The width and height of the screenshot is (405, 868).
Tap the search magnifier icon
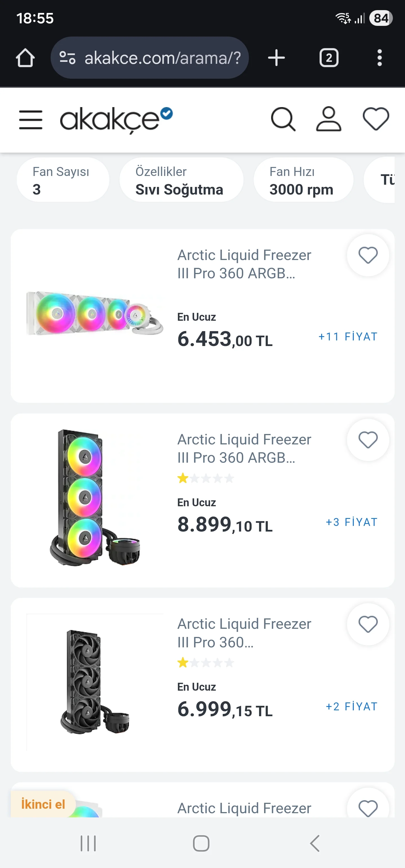[x=283, y=119]
